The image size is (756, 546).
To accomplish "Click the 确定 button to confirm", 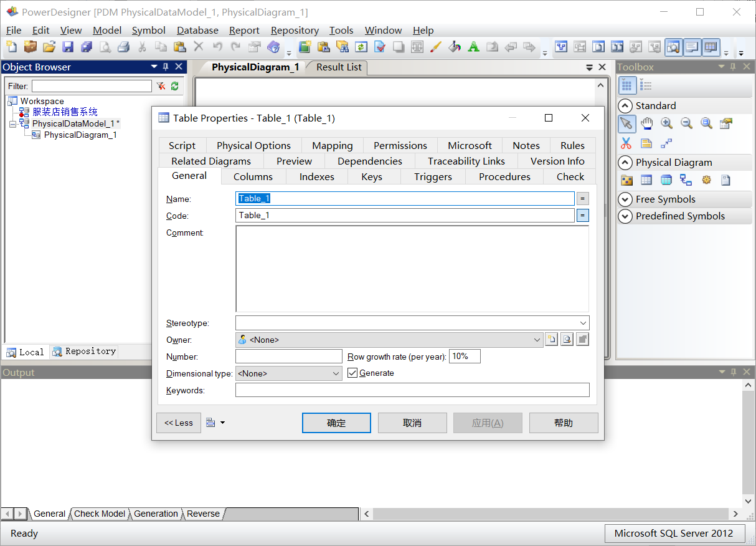I will pos(336,423).
